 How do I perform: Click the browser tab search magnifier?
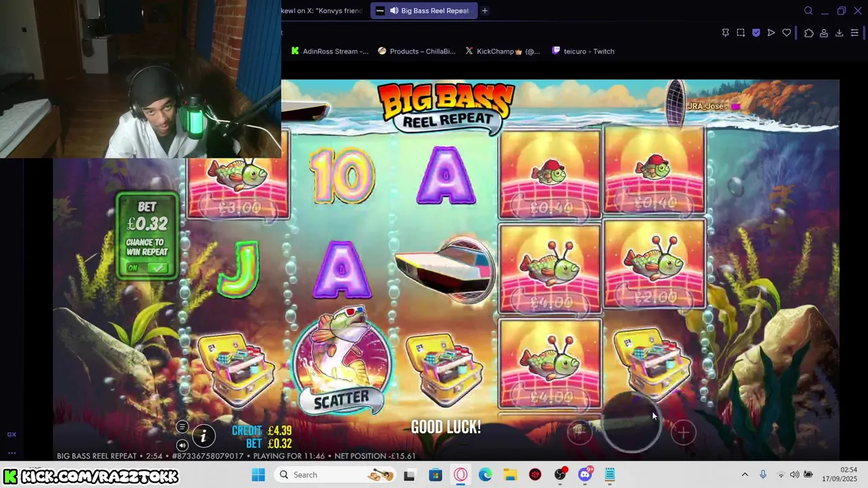[x=808, y=11]
